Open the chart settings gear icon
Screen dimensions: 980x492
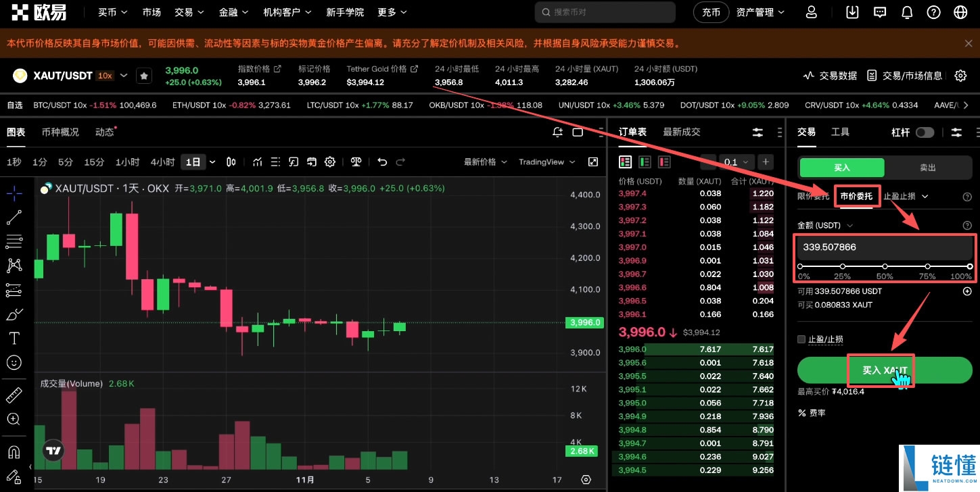tap(330, 162)
